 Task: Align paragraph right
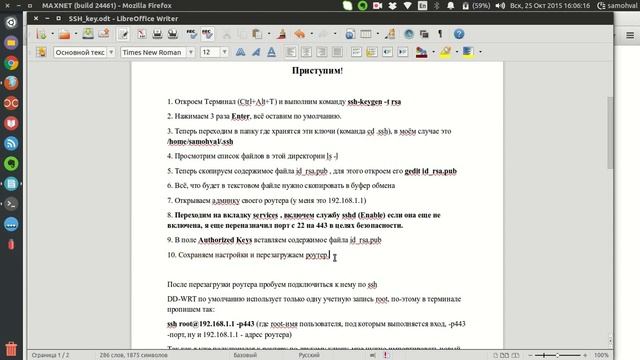(322, 52)
